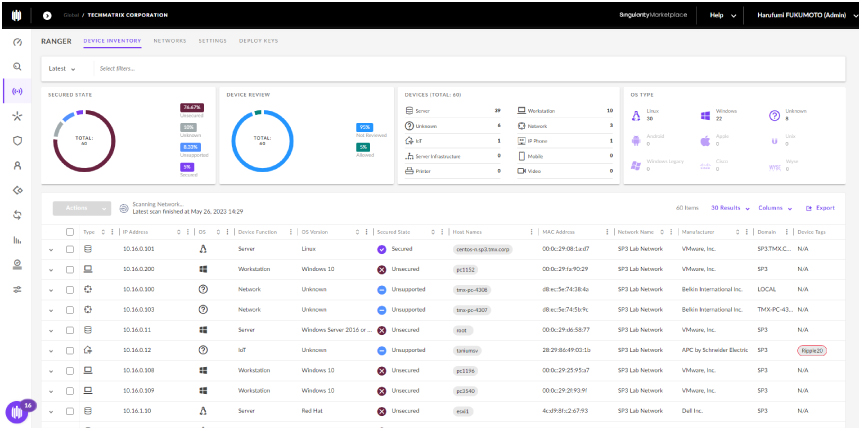Image resolution: width=862 pixels, height=431 pixels.
Task: Click the Server icon in Devices panel
Action: 409,110
